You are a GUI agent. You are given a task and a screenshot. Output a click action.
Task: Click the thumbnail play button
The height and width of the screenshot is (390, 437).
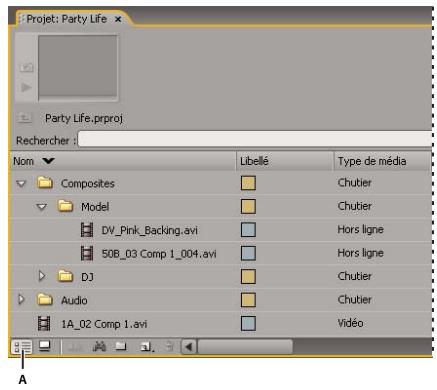point(26,88)
